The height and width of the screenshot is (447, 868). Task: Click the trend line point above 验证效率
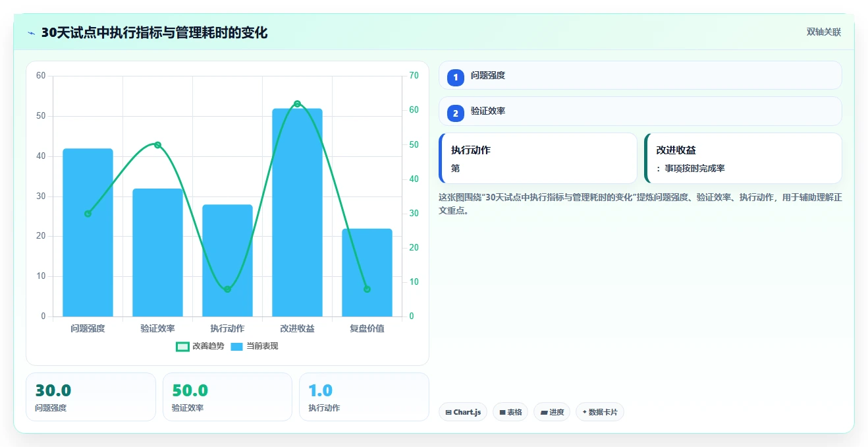157,145
